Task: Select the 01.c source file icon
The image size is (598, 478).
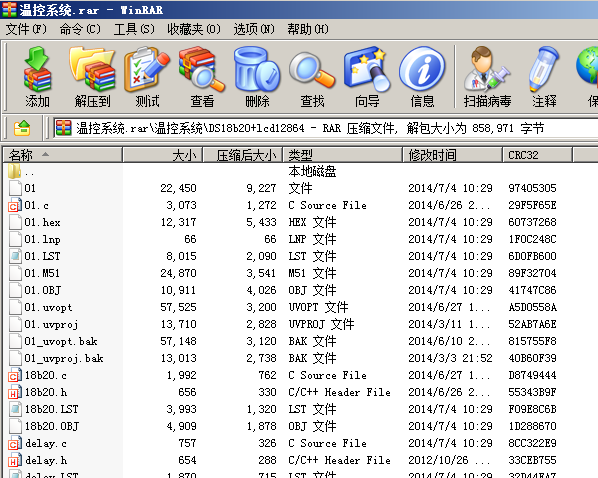Action: pyautogui.click(x=14, y=205)
